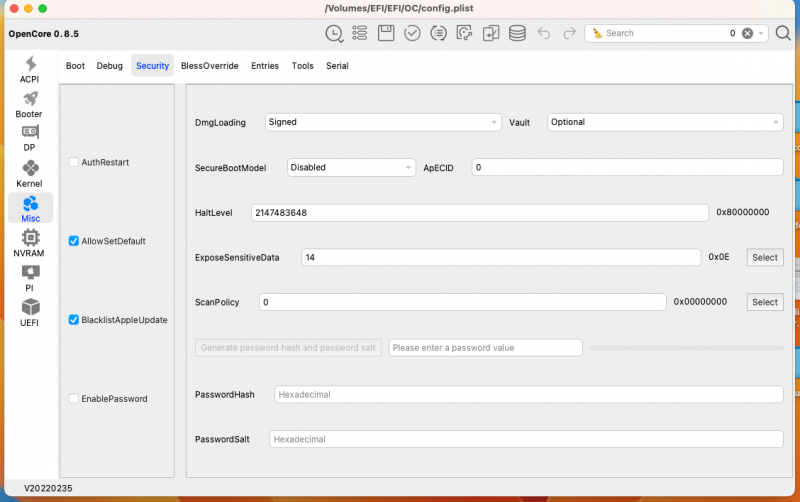Image resolution: width=800 pixels, height=502 pixels.
Task: Open the Booter section
Action: pos(29,105)
